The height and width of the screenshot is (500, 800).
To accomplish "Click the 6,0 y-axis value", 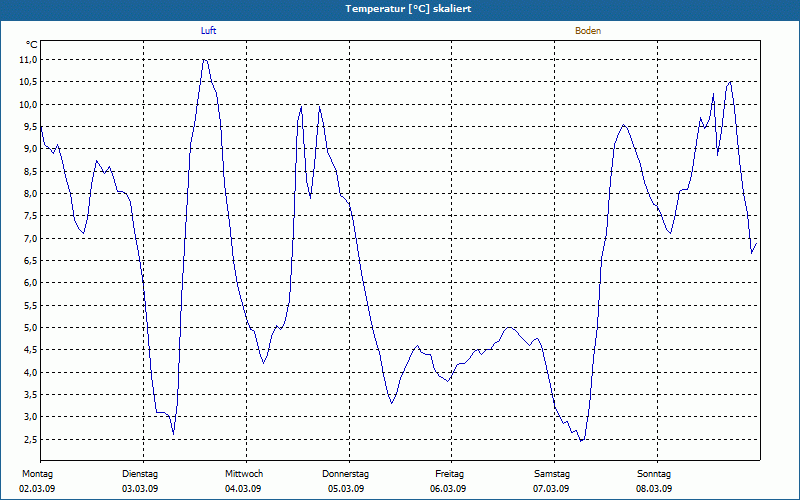I will pos(30,283).
